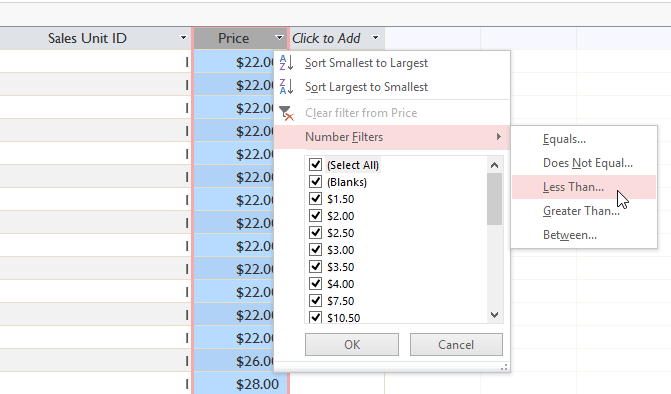
Task: Open the Click to Add dropdown arrow
Action: tap(375, 38)
